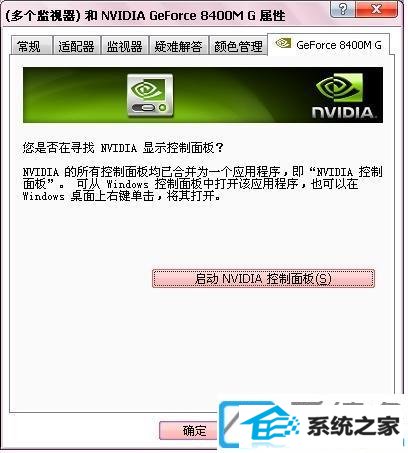
Task: Switch to the 常规 tab
Action: [32, 45]
